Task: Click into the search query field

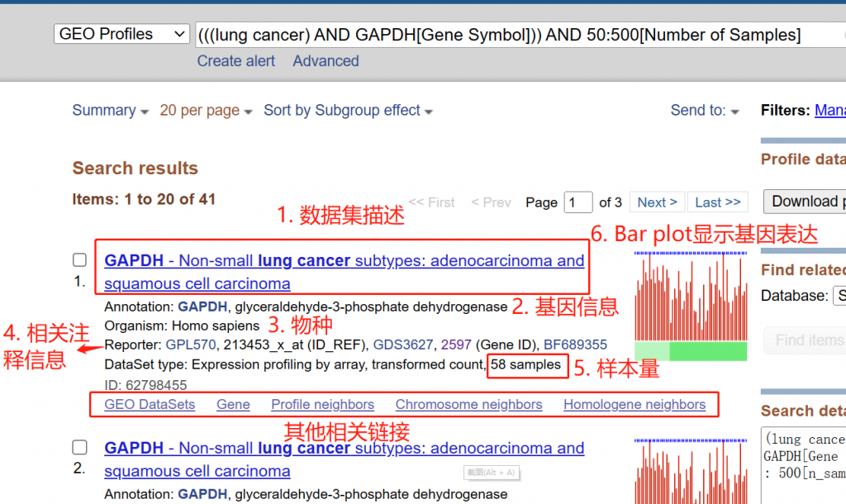Action: [x=520, y=35]
